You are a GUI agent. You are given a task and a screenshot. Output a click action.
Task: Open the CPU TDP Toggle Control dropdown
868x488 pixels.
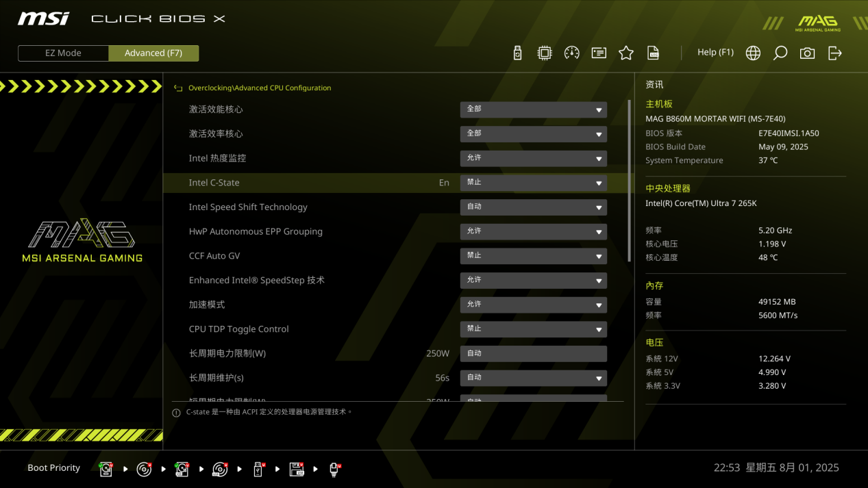[x=533, y=329]
